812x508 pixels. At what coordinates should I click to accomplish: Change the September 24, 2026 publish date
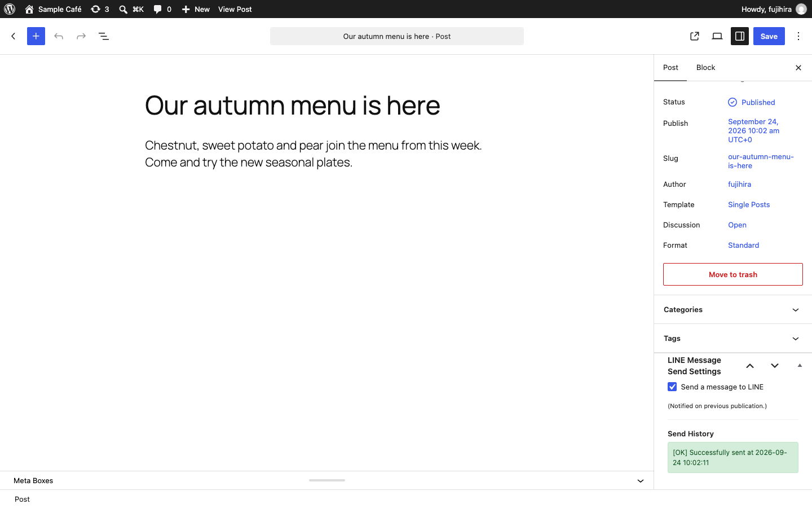[x=754, y=130]
